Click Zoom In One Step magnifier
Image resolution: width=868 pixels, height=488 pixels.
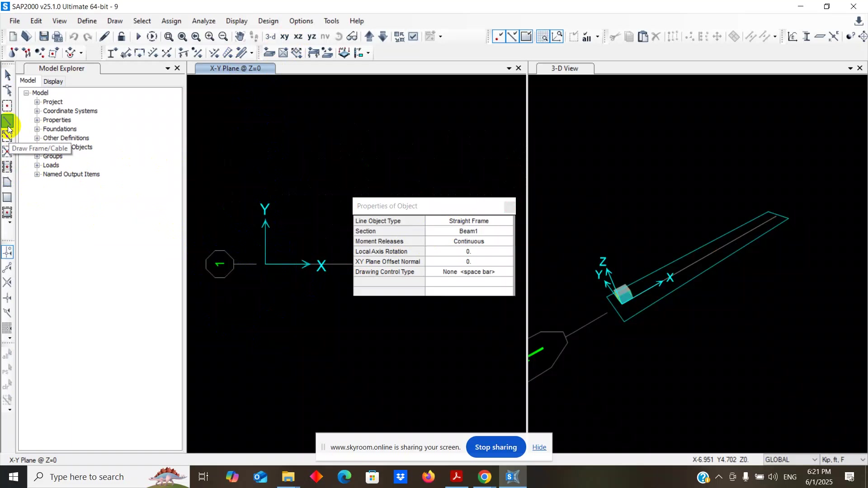point(209,37)
